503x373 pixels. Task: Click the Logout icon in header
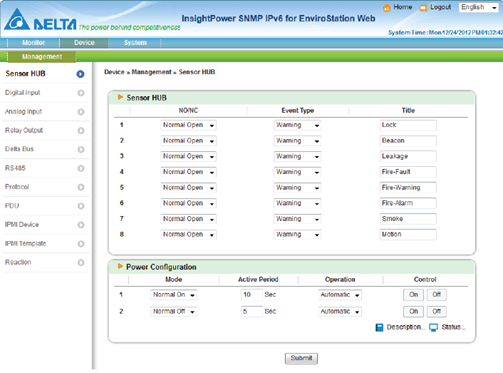[423, 7]
